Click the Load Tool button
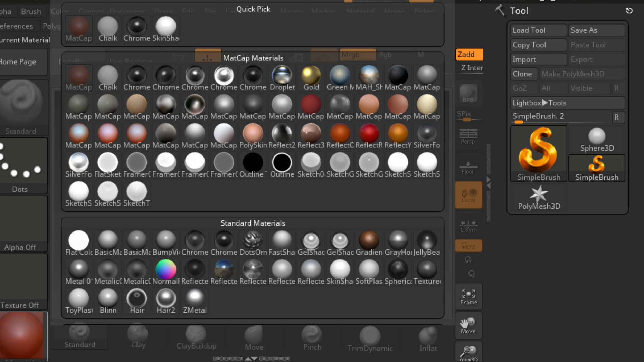644x362 pixels. pos(538,30)
